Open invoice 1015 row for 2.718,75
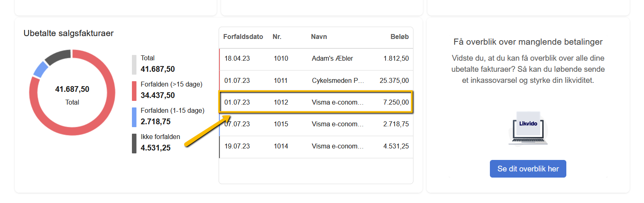644x203 pixels. (x=316, y=124)
